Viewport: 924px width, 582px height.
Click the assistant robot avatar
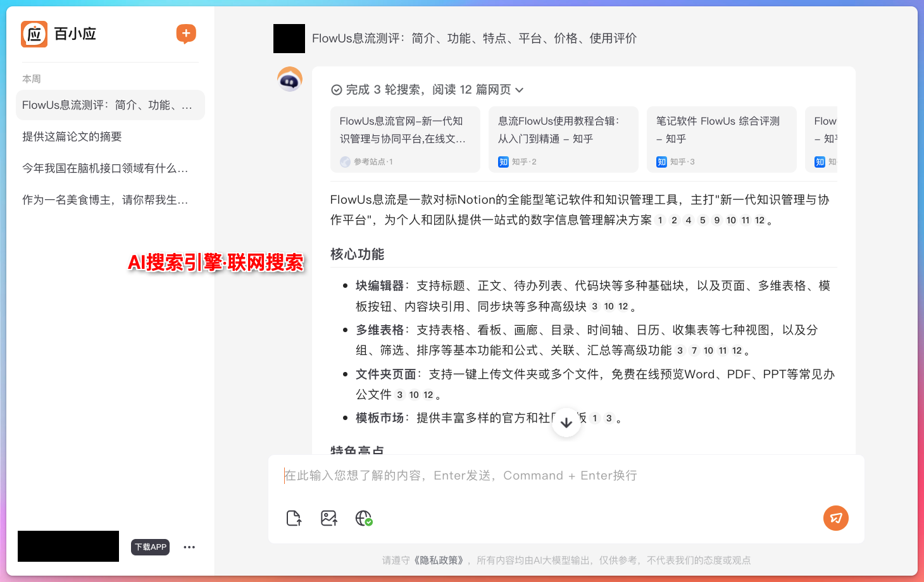click(290, 79)
